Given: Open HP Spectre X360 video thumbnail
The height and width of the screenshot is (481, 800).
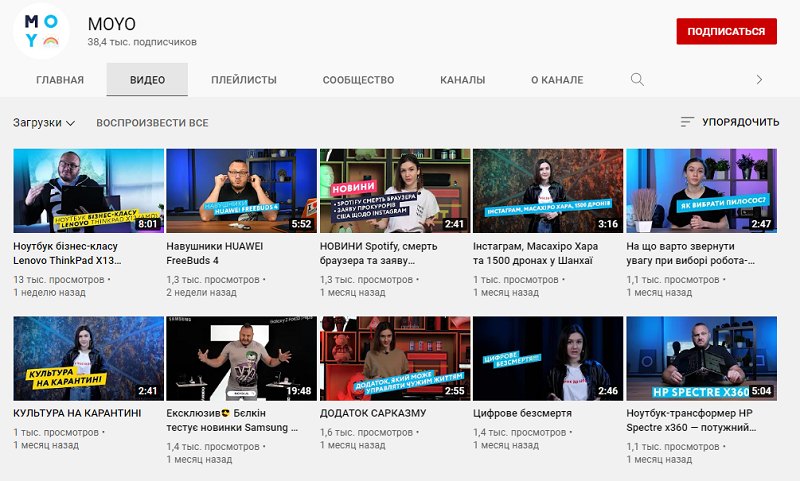Looking at the screenshot, I should tap(702, 359).
